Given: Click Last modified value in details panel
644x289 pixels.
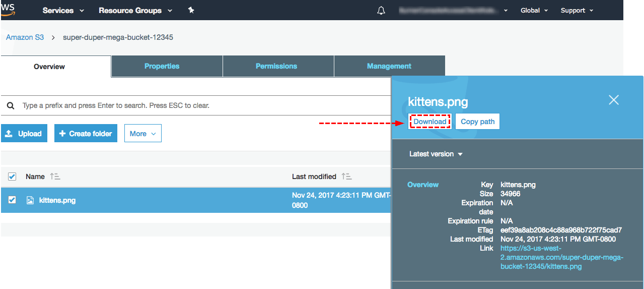Looking at the screenshot, I should (558, 239).
